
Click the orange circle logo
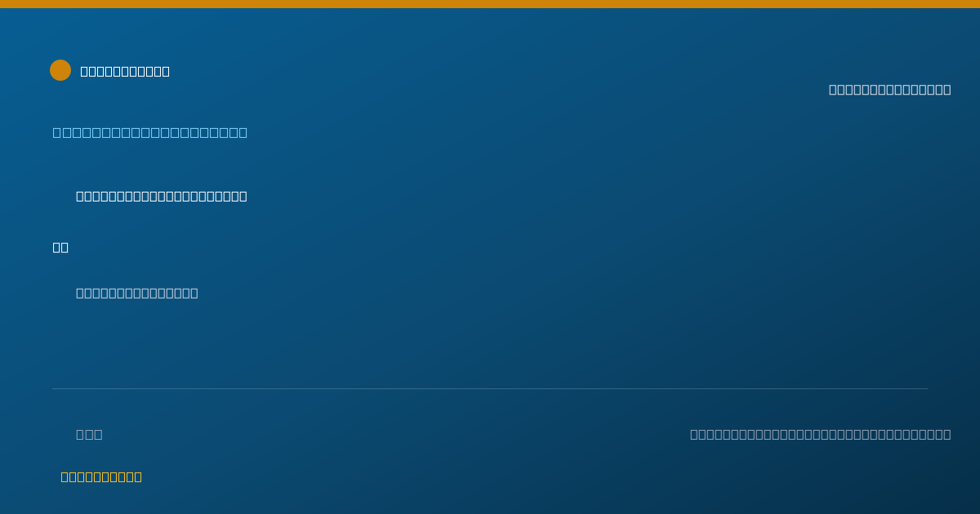tap(60, 70)
